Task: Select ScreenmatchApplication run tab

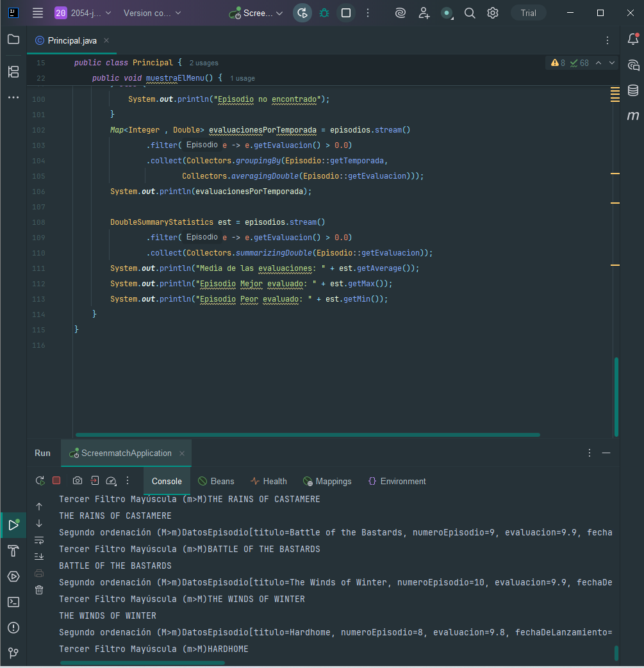Action: pyautogui.click(x=126, y=453)
